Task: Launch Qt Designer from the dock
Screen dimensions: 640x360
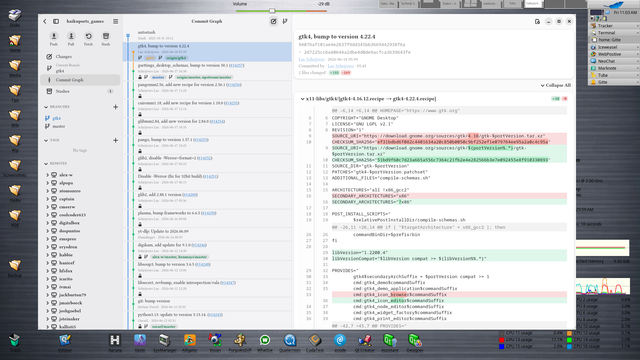Action: click(x=415, y=342)
